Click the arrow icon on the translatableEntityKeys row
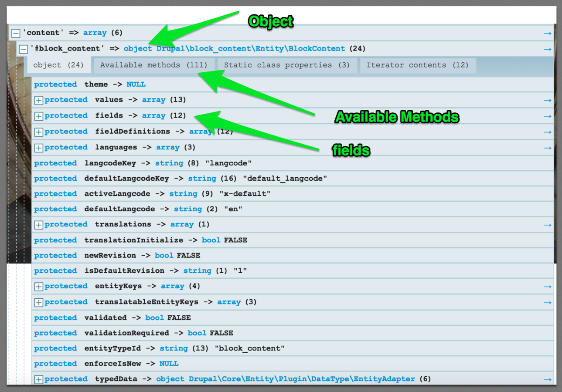This screenshot has width=562, height=392. pos(548,302)
